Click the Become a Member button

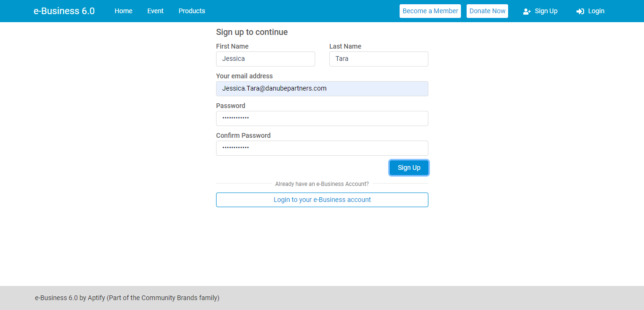pyautogui.click(x=430, y=11)
